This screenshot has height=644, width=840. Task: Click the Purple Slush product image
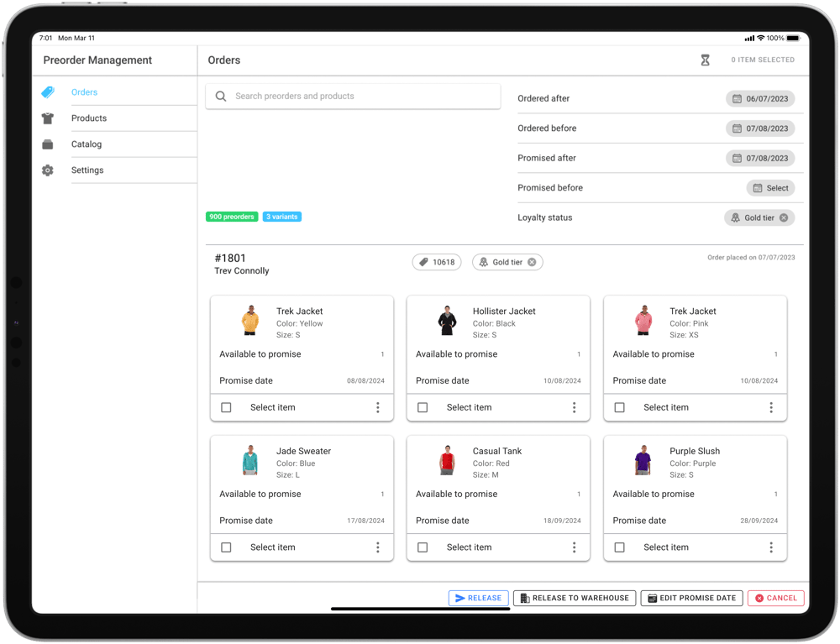643,460
